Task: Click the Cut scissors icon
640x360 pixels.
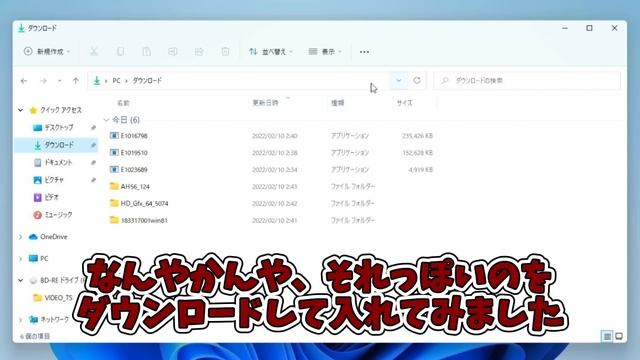Action: (94, 51)
